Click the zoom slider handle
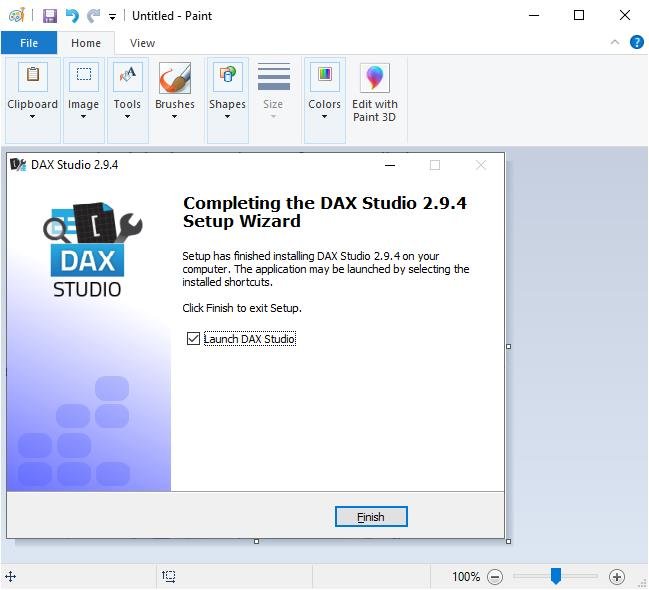 click(x=556, y=576)
